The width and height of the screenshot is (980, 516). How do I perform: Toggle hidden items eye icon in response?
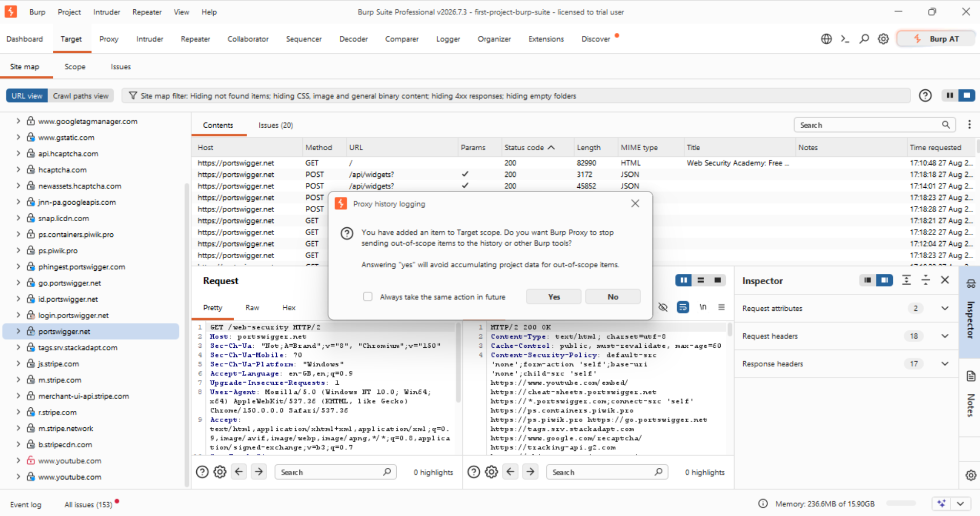pos(663,307)
